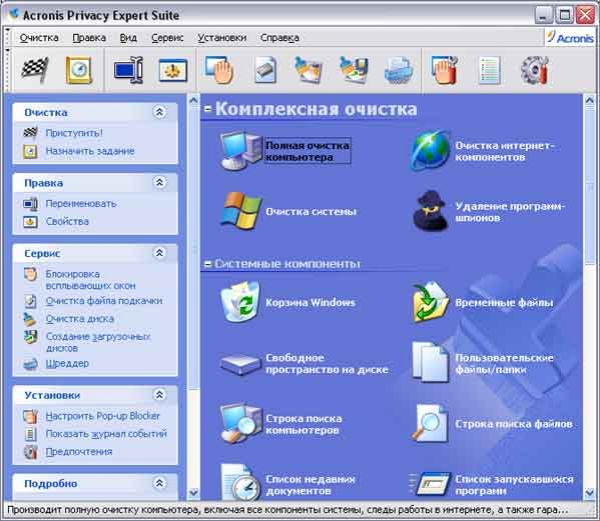Open the Вид menu
The width and height of the screenshot is (600, 521).
tap(128, 38)
